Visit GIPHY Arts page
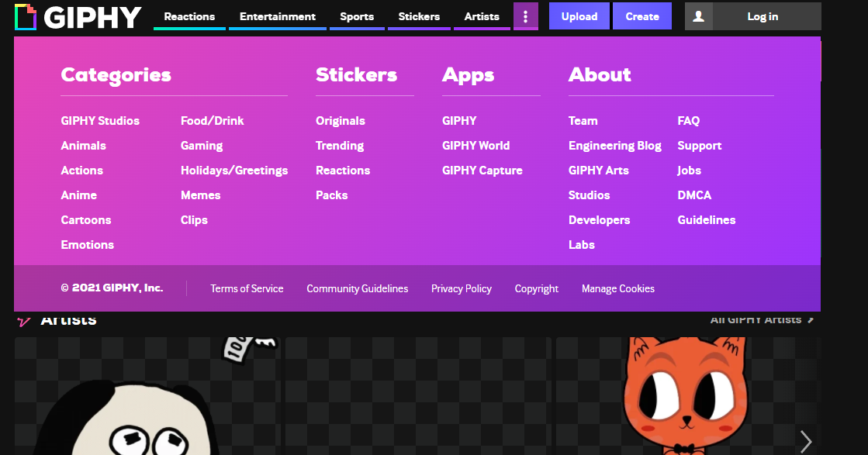Screen dimensions: 868x455 point(598,171)
